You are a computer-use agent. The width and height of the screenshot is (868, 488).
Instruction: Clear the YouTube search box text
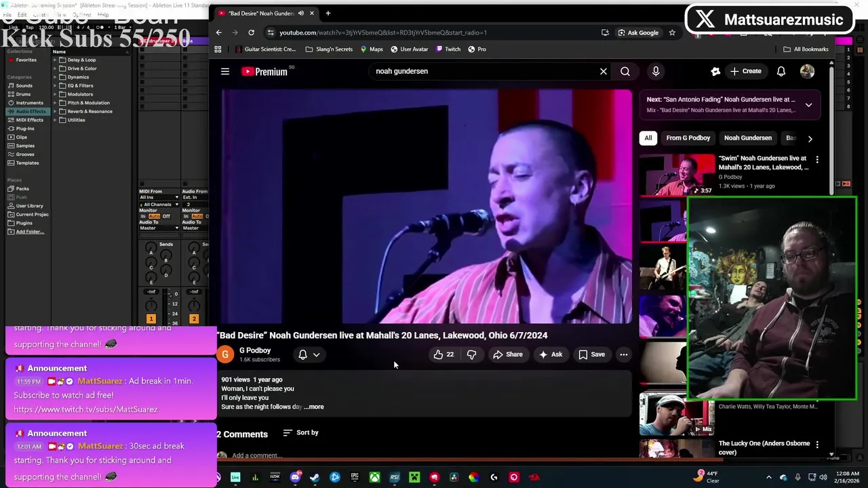604,71
